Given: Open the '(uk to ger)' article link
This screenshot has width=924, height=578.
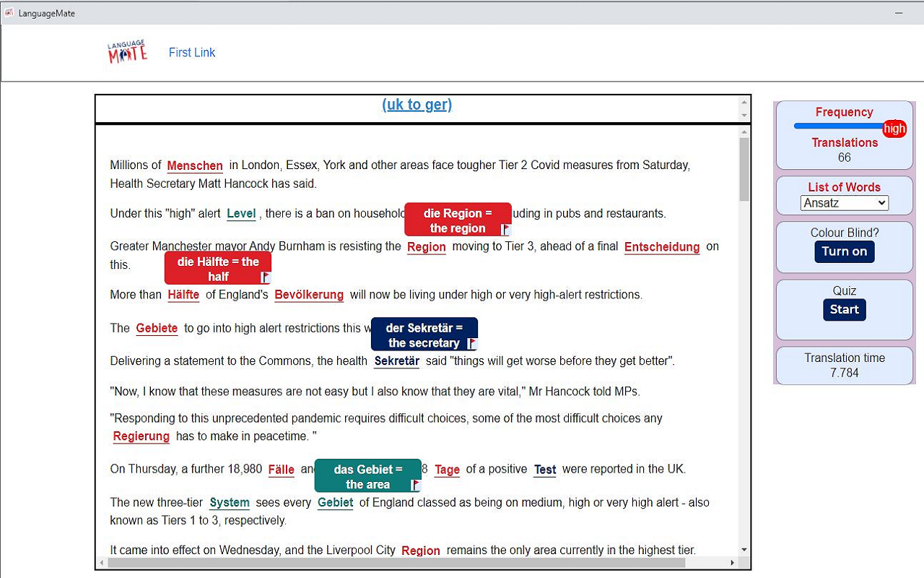Looking at the screenshot, I should (417, 105).
